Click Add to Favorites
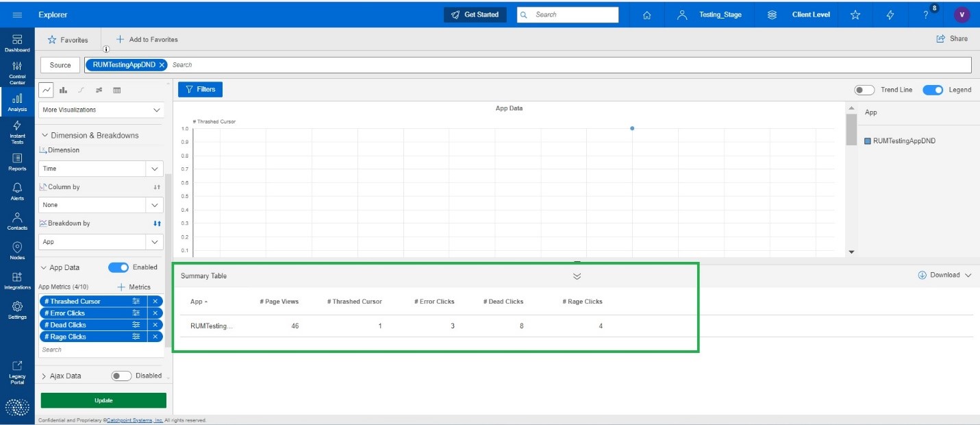 pyautogui.click(x=147, y=40)
